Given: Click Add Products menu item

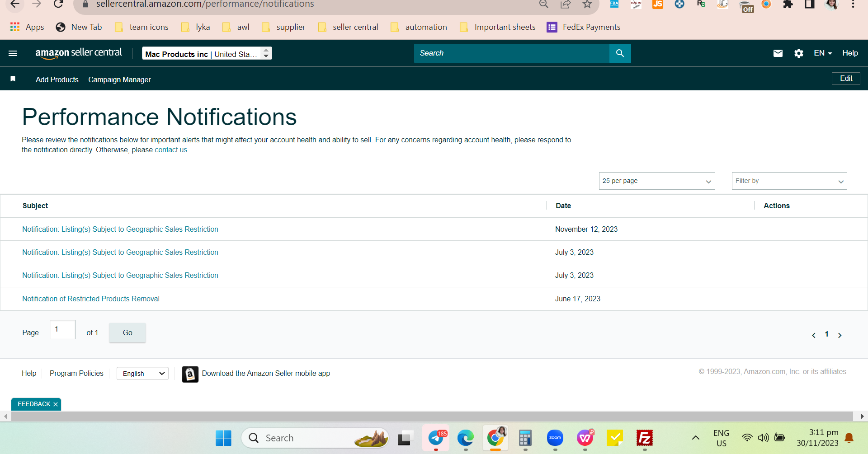Looking at the screenshot, I should [57, 80].
